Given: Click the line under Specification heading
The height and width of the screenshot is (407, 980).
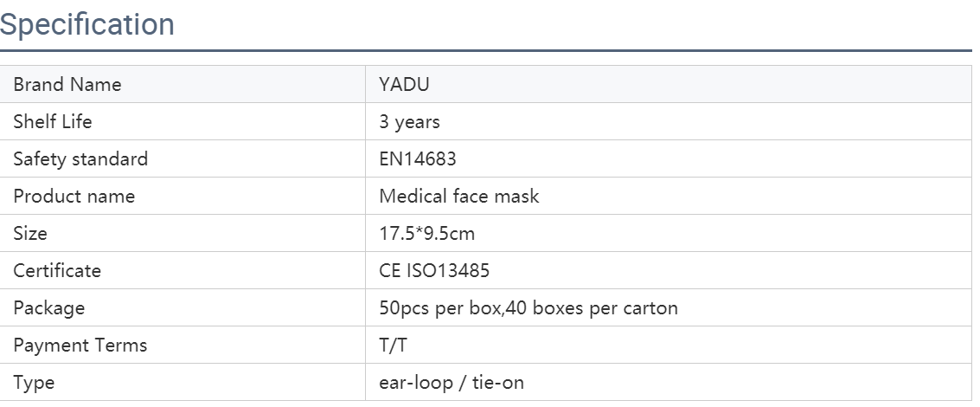Looking at the screenshot, I should point(485,50).
